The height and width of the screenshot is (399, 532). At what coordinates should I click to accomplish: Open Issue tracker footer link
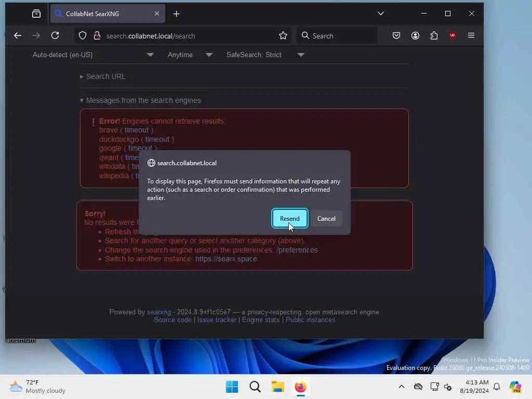pos(217,320)
